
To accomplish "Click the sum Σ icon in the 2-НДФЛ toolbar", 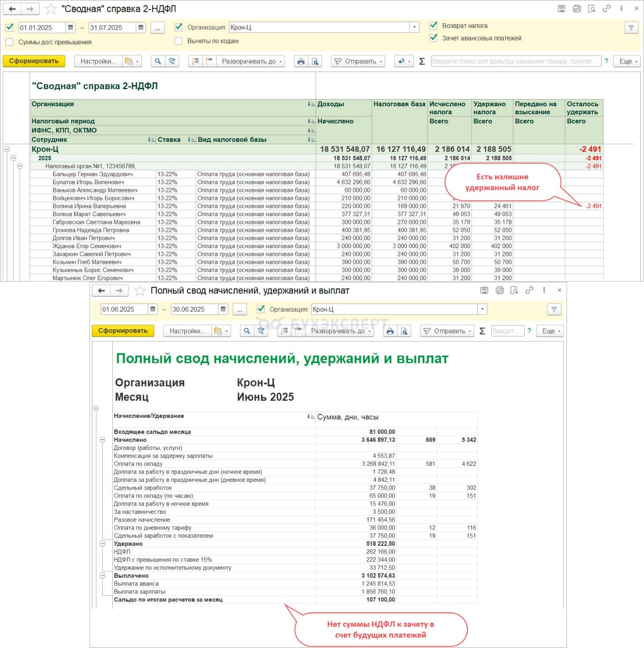I will 422,61.
